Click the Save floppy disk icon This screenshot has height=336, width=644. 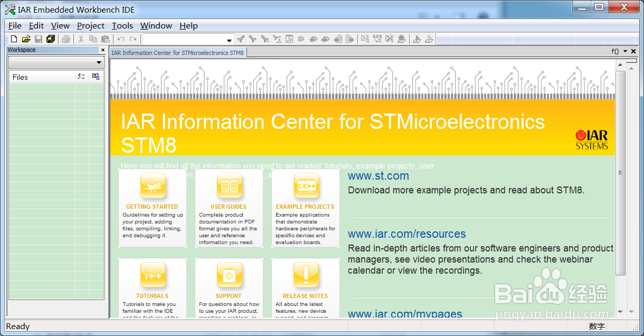(39, 39)
